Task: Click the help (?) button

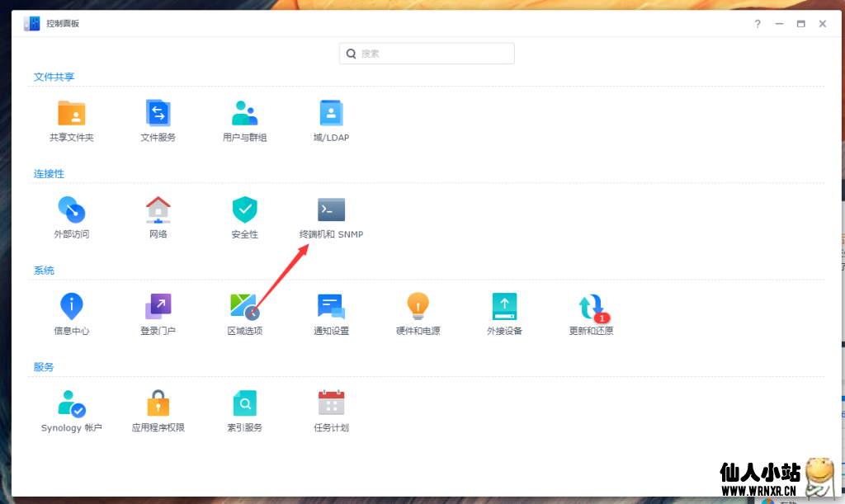Action: tap(758, 24)
